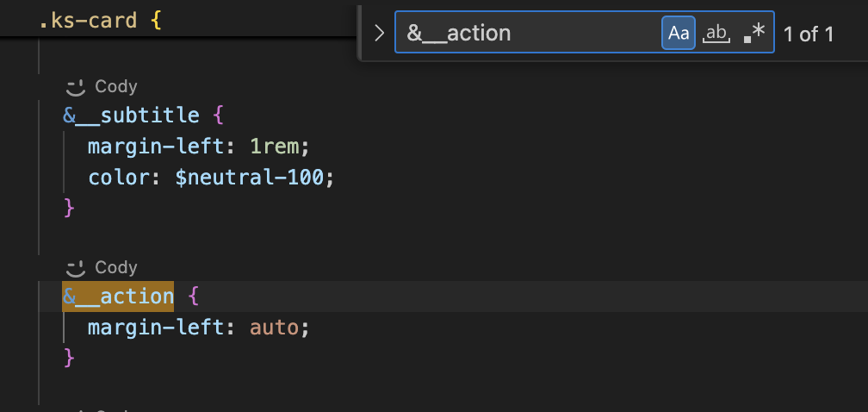Open Cody code lens label above &__action

coord(115,268)
